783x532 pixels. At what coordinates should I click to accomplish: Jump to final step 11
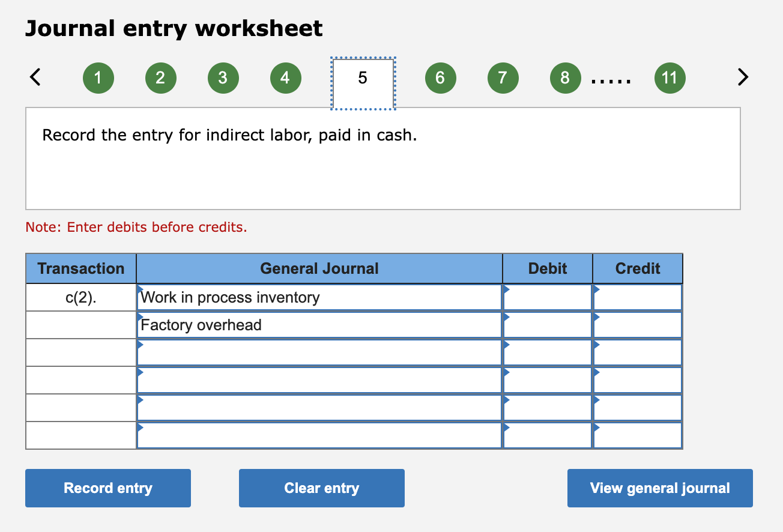tap(670, 77)
